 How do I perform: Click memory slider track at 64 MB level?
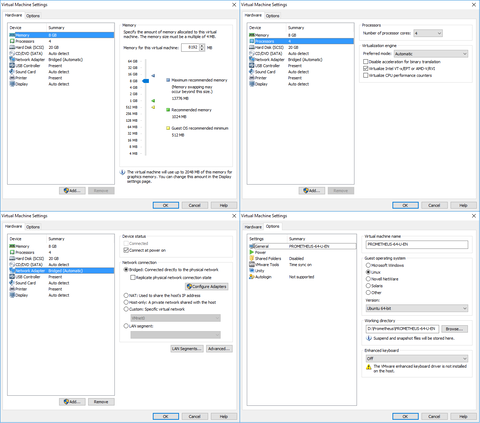coord(146,127)
